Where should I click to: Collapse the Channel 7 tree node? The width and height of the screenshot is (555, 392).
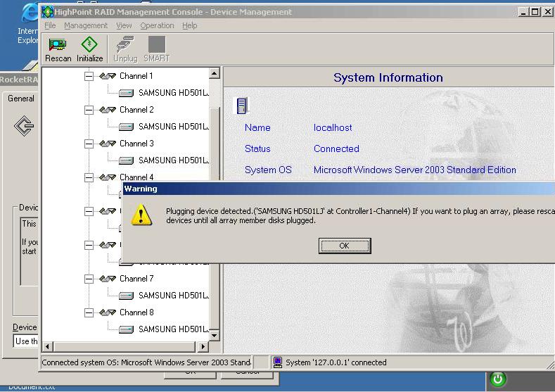click(x=89, y=279)
